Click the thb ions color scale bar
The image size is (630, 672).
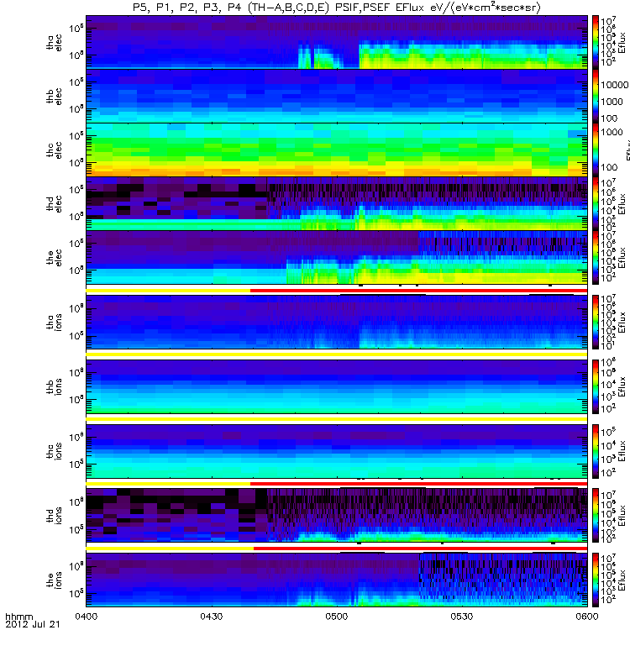[596, 387]
